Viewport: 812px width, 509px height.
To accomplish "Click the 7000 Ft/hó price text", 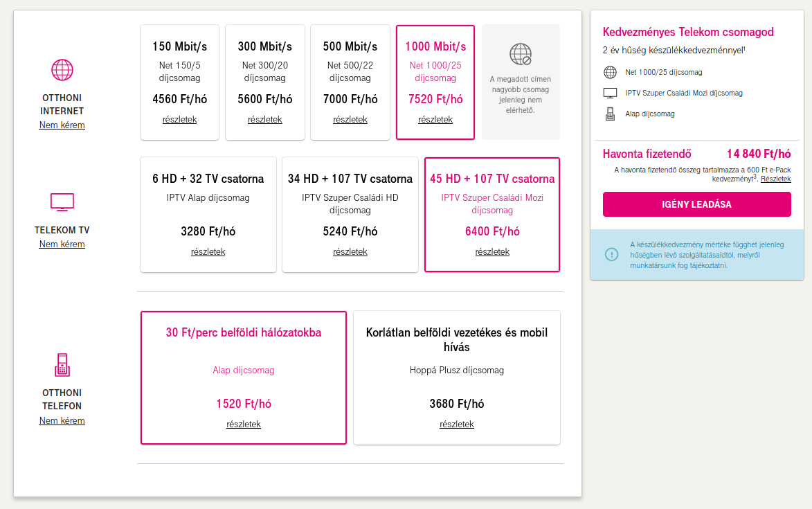I will 350,99.
